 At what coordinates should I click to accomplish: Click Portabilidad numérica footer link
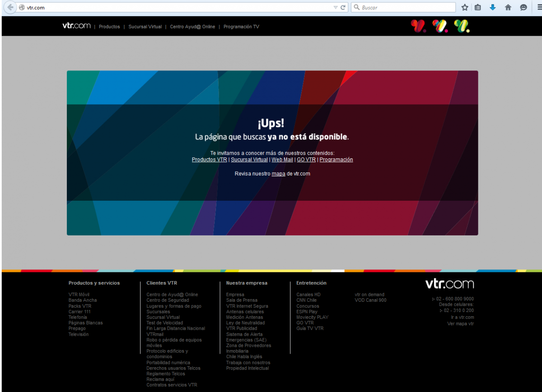click(168, 363)
